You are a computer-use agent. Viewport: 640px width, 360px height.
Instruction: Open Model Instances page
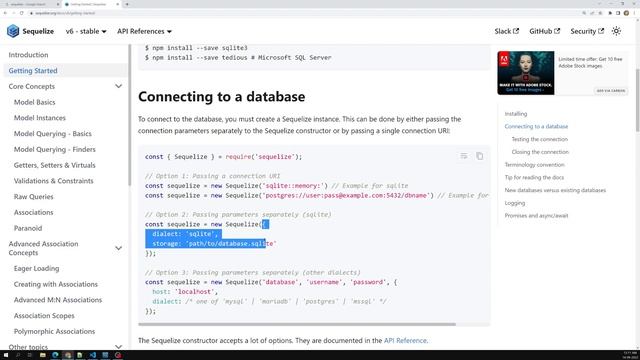pos(40,118)
